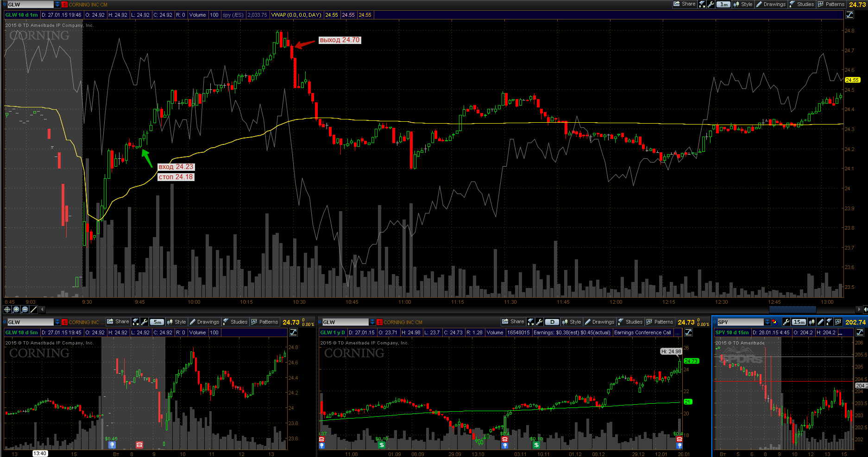Open symbol dropdown arrow in daily GLW chart
868x457 pixels.
tap(372, 322)
